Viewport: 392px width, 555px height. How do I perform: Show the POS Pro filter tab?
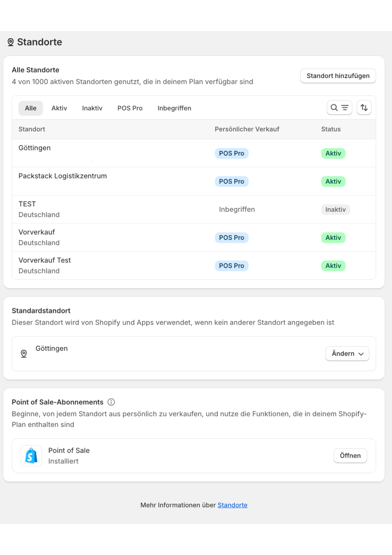click(130, 108)
